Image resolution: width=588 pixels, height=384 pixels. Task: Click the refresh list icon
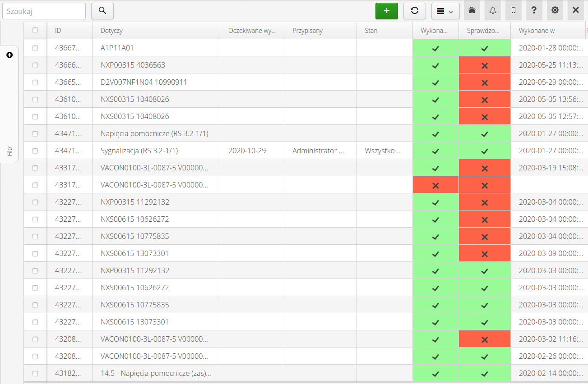point(415,11)
